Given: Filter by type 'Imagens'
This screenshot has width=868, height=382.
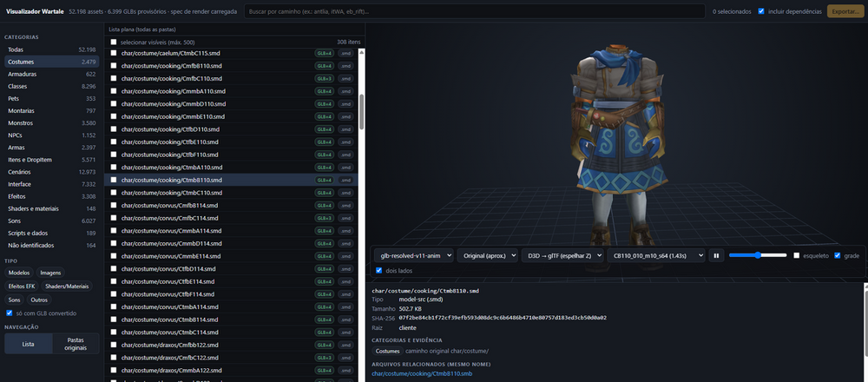Looking at the screenshot, I should 50,273.
